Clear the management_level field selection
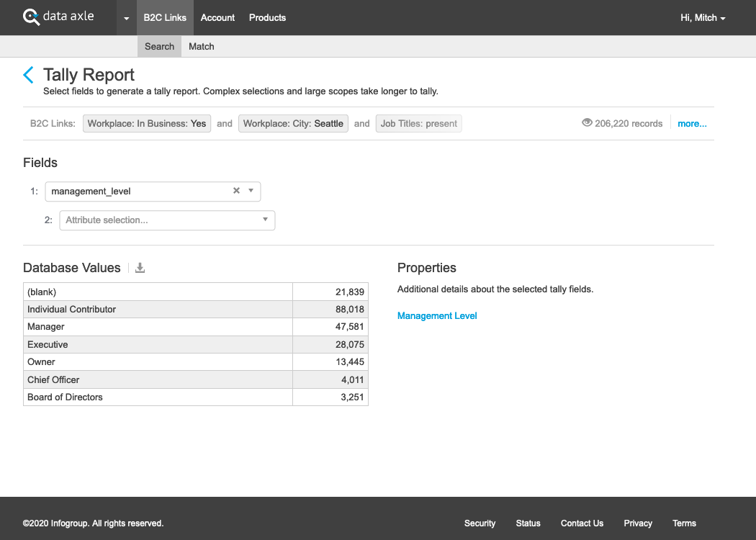The height and width of the screenshot is (540, 756). tap(236, 191)
